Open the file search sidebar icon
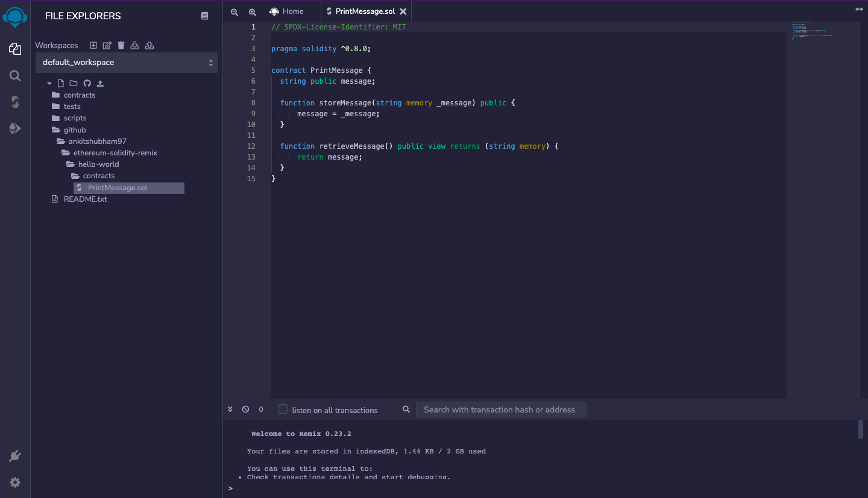 [x=15, y=76]
